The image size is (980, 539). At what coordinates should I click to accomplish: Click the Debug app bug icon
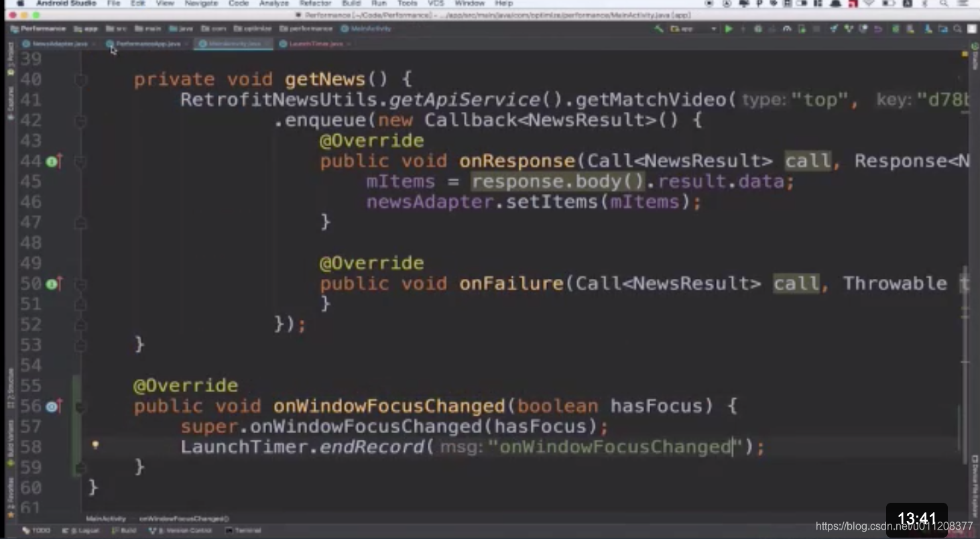point(758,29)
